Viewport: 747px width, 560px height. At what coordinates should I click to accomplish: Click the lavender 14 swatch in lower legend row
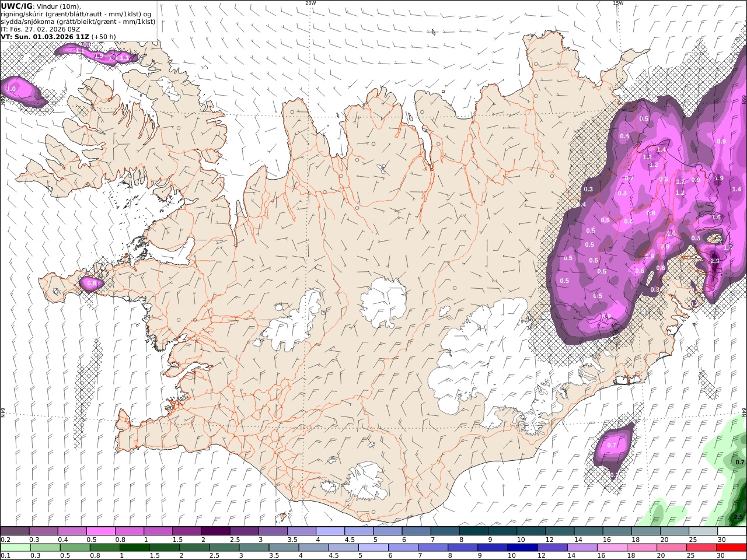582,547
